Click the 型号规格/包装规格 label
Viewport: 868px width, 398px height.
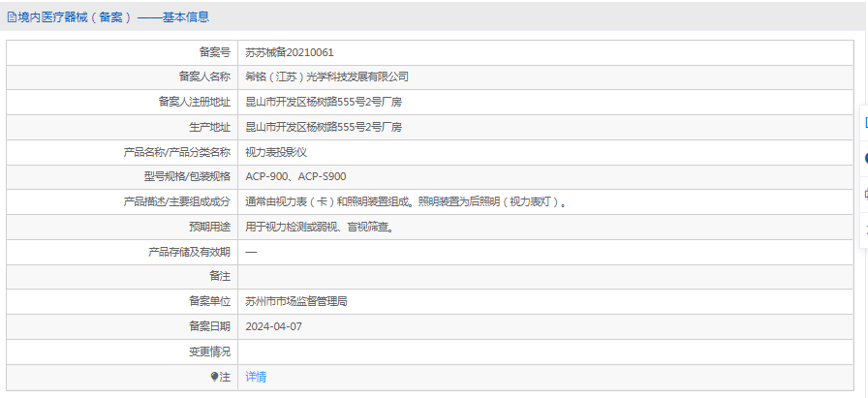(187, 177)
